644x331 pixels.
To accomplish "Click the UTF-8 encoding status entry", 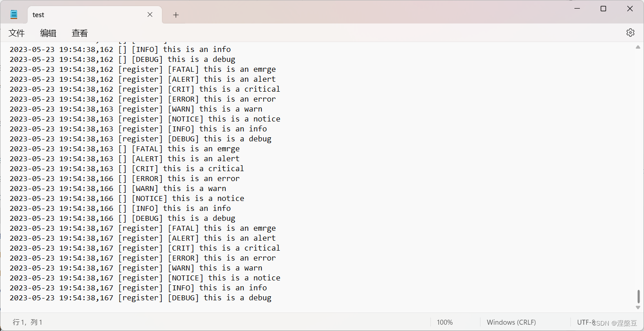I will tap(586, 322).
